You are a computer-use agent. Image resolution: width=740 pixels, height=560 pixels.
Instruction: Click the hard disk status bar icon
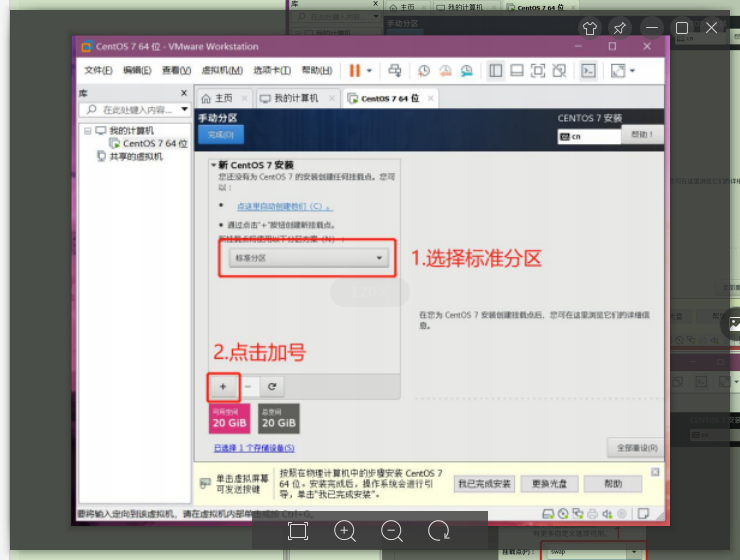(x=548, y=514)
